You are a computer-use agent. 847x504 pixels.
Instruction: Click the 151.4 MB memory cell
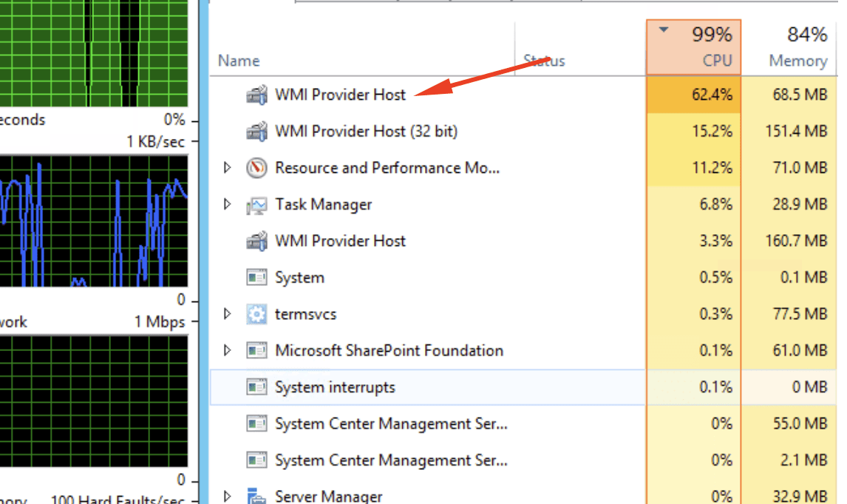coord(789,132)
